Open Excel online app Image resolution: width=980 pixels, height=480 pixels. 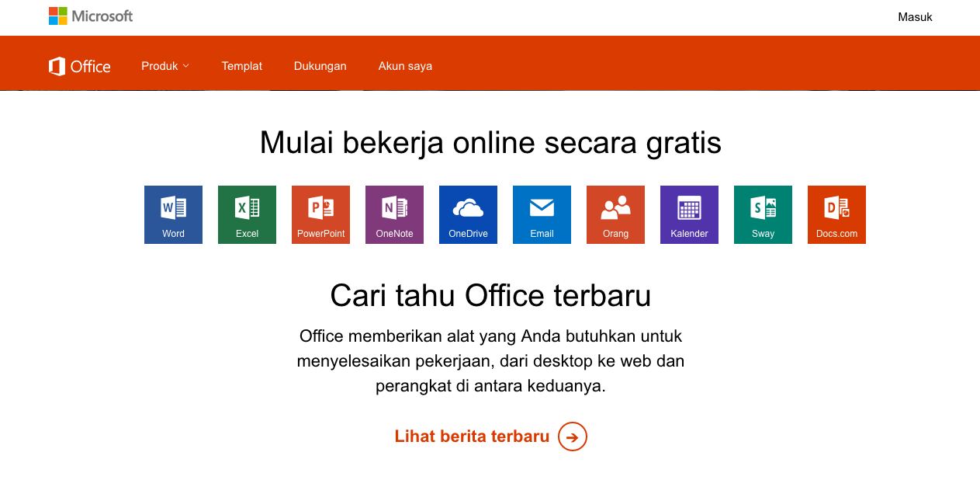coord(247,214)
